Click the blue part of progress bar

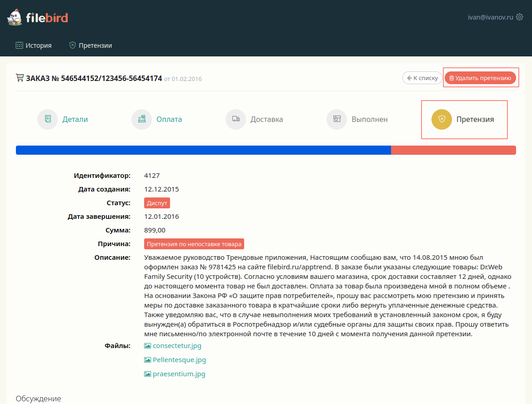click(203, 150)
